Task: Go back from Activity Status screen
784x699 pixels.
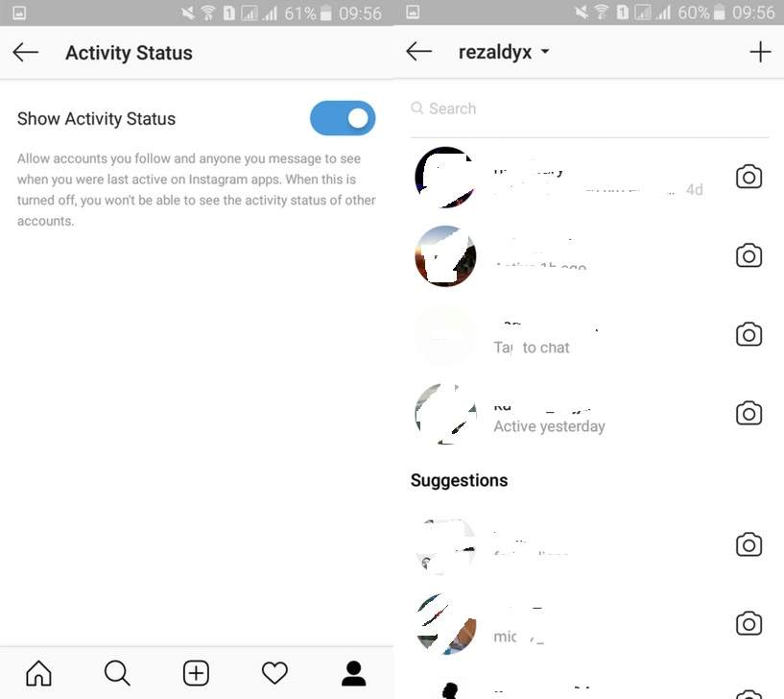Action: point(26,52)
